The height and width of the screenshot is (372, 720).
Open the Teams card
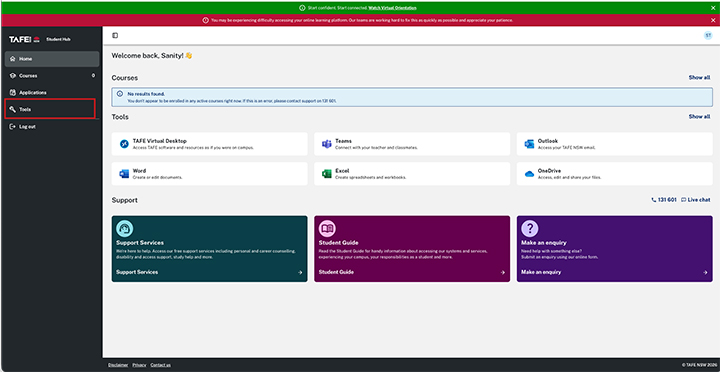tap(412, 144)
